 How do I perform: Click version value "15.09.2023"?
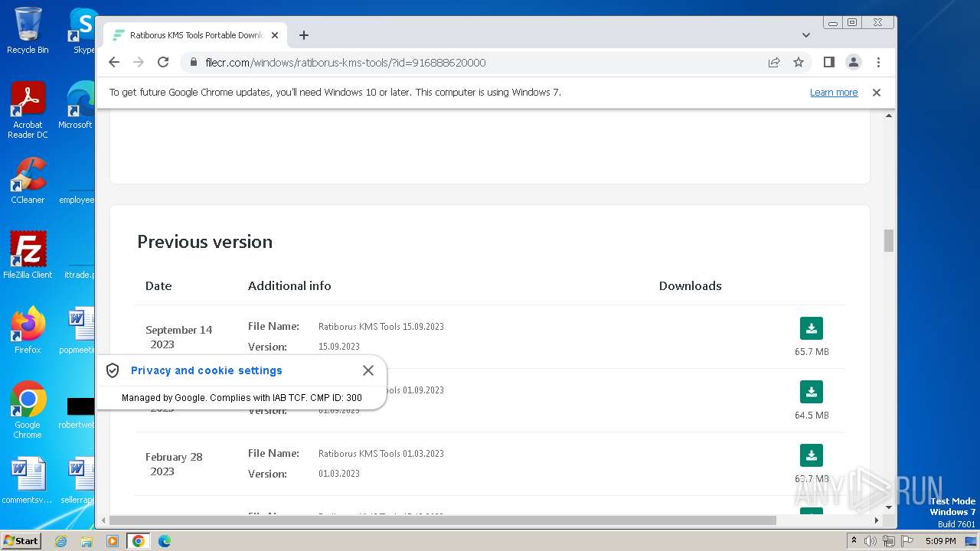coord(339,347)
